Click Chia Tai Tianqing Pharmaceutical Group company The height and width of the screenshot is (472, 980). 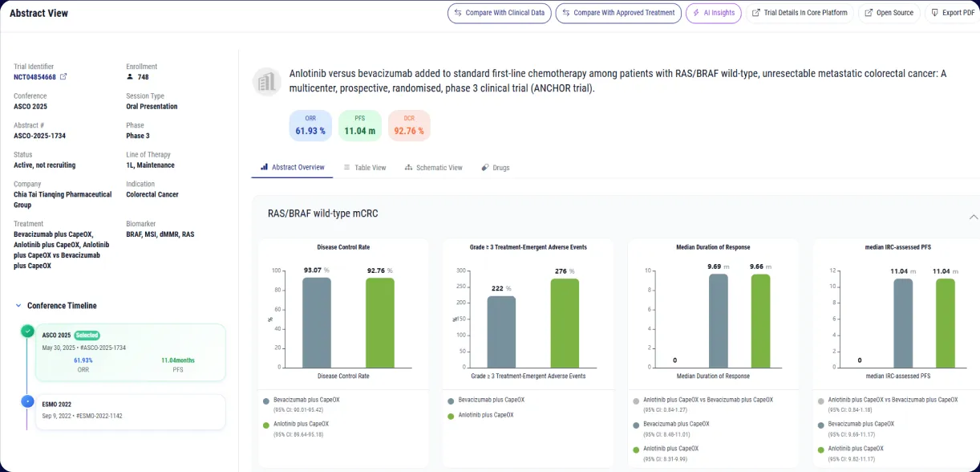[x=63, y=200]
